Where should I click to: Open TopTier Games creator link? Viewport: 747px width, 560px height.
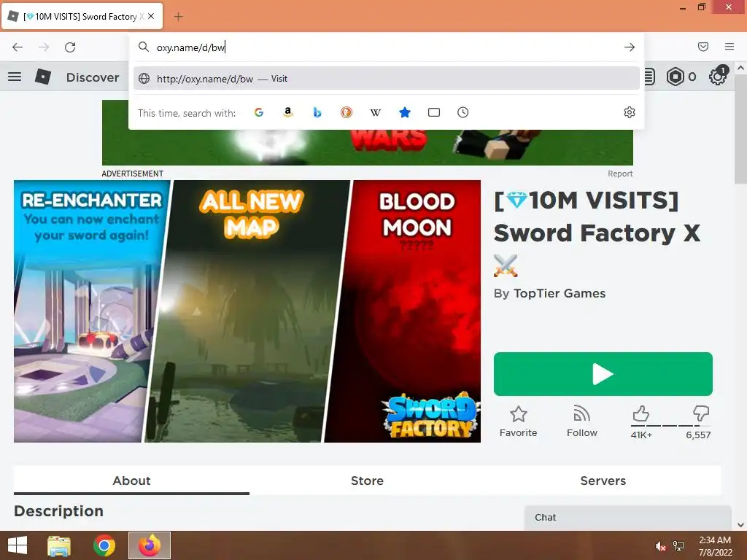coord(560,293)
